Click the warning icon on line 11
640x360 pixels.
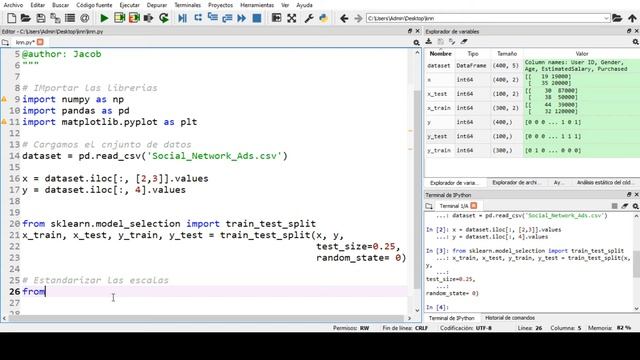(4, 122)
